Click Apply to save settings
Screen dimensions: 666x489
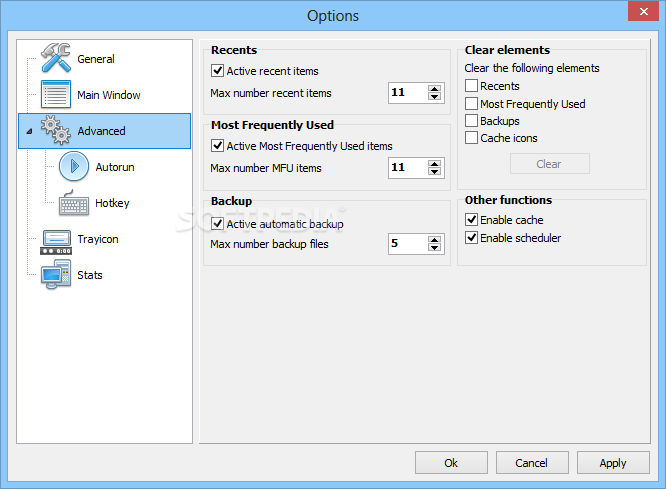tap(613, 463)
